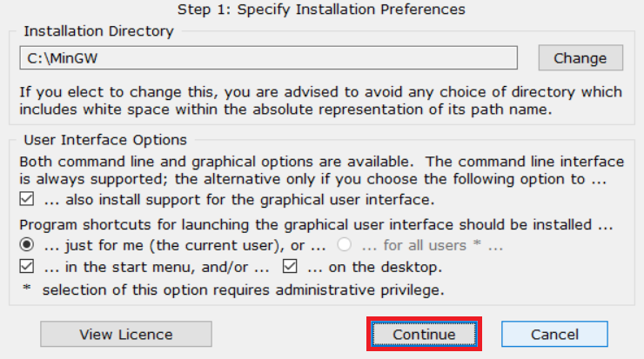Click the "User Interface Options" group label

point(104,139)
